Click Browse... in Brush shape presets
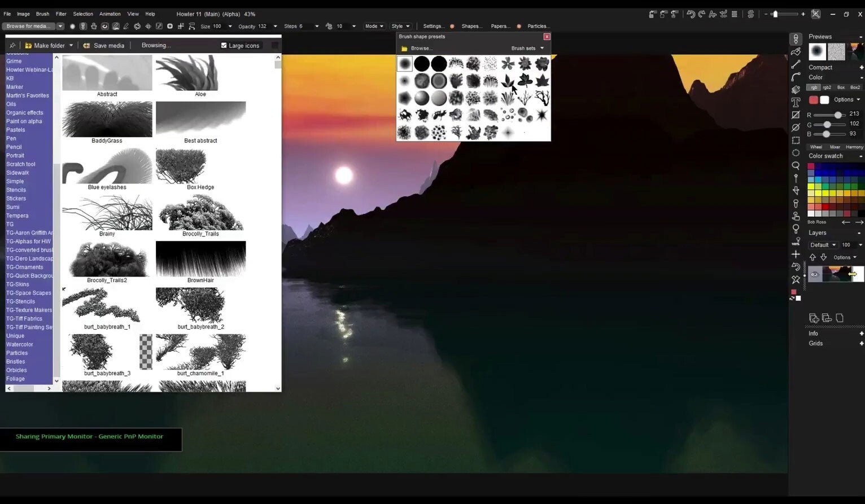This screenshot has height=504, width=865. tap(416, 49)
